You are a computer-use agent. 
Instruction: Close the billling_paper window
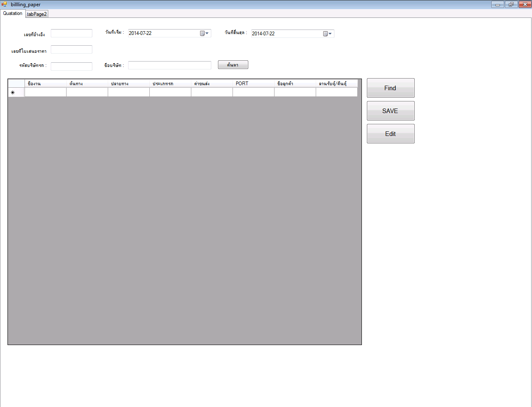pyautogui.click(x=525, y=5)
